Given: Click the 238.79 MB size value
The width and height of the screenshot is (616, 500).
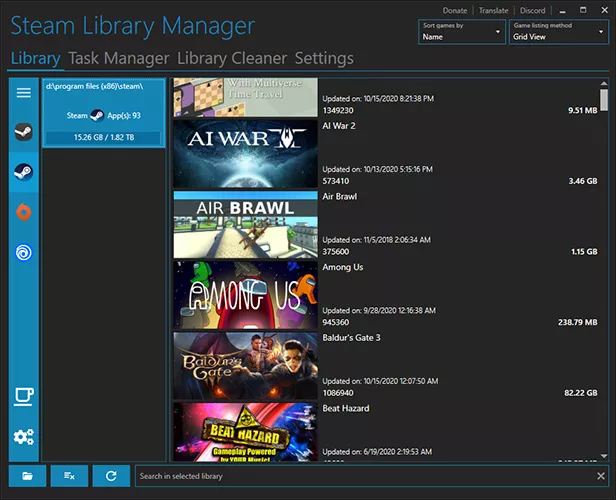Looking at the screenshot, I should 578,322.
